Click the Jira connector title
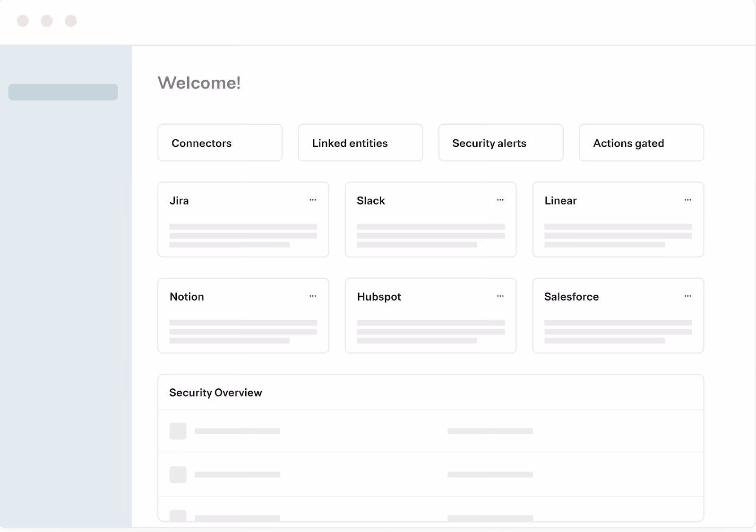The width and height of the screenshot is (756, 532). (179, 201)
